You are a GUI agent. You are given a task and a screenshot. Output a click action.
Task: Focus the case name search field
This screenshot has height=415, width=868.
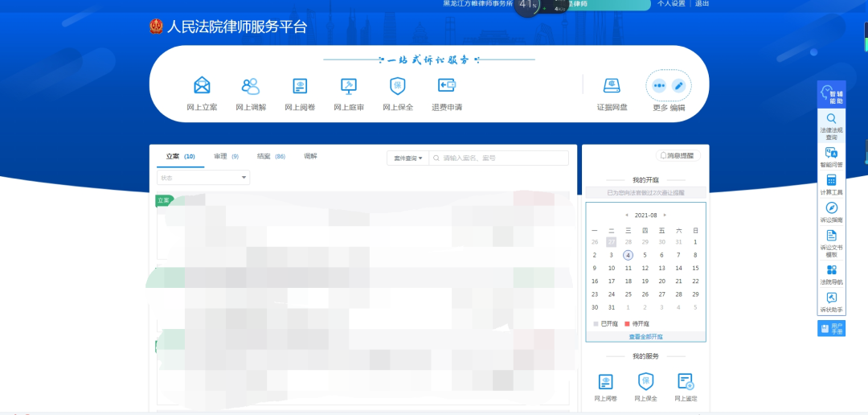499,158
